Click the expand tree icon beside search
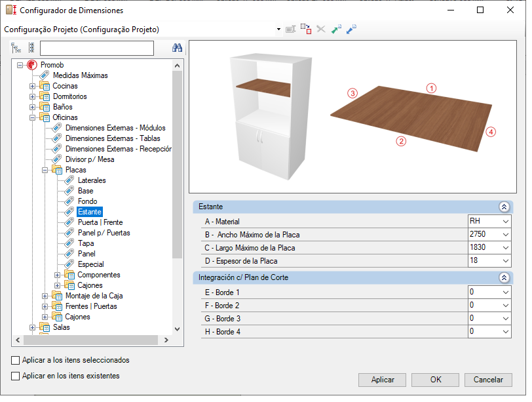This screenshot has width=532, height=402. point(16,48)
